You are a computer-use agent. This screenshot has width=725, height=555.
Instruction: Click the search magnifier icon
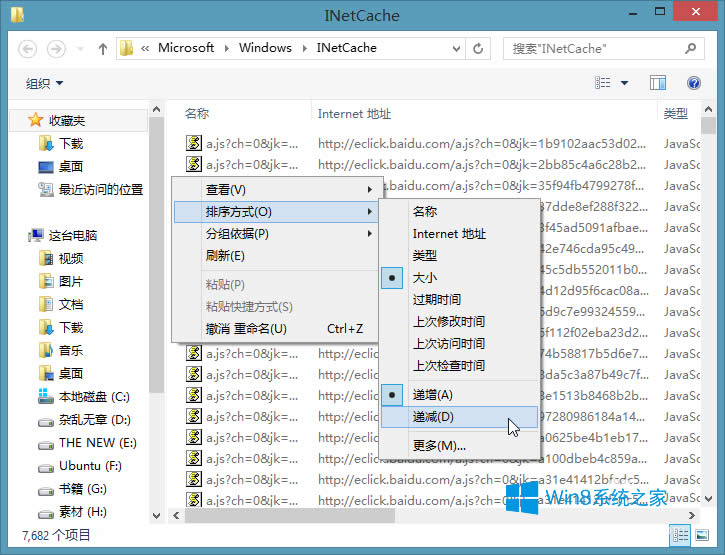coord(694,48)
